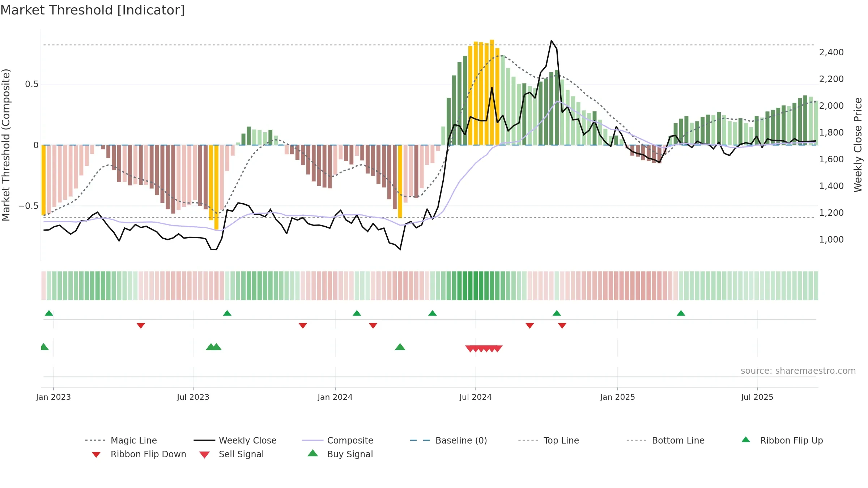Click the Jan 2024 x-axis label
The height and width of the screenshot is (488, 868).
(x=335, y=397)
